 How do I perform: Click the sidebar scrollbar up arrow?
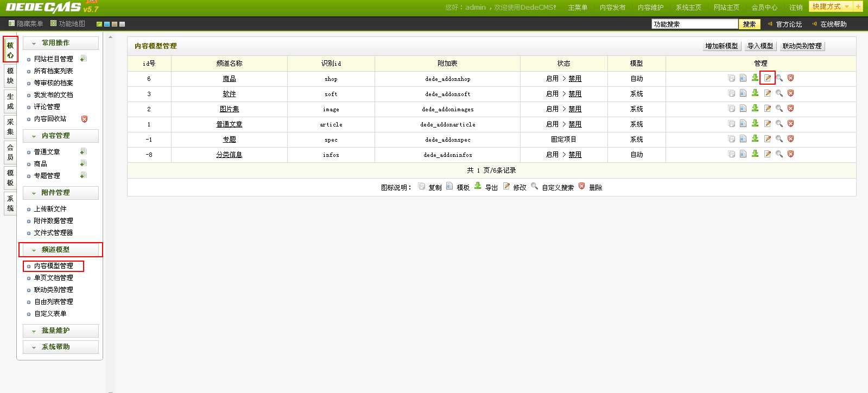coord(111,37)
